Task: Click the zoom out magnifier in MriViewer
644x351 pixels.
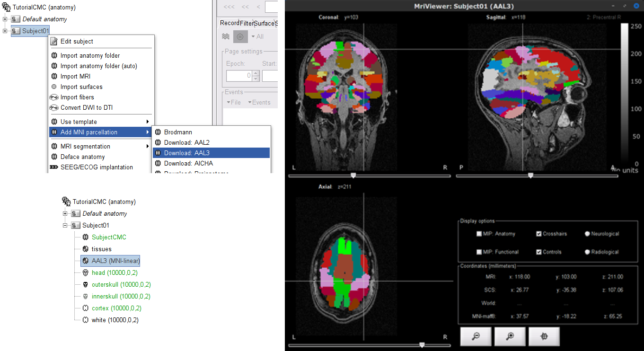Action: (476, 336)
